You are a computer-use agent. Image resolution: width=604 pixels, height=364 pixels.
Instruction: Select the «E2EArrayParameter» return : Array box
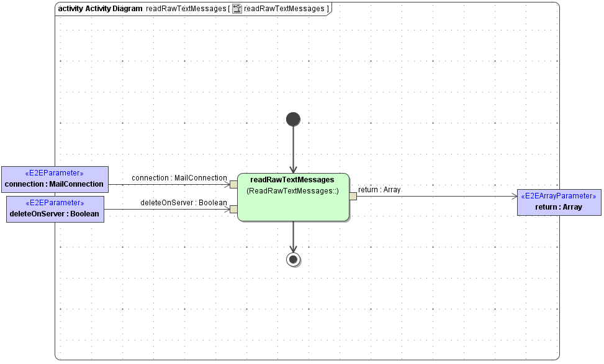pos(559,201)
